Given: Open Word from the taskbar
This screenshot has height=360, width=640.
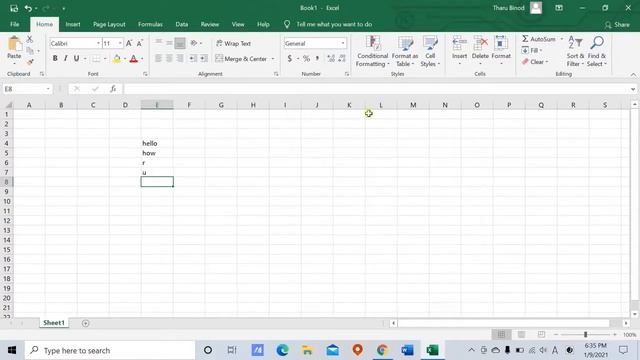Looking at the screenshot, I should coord(407,350).
